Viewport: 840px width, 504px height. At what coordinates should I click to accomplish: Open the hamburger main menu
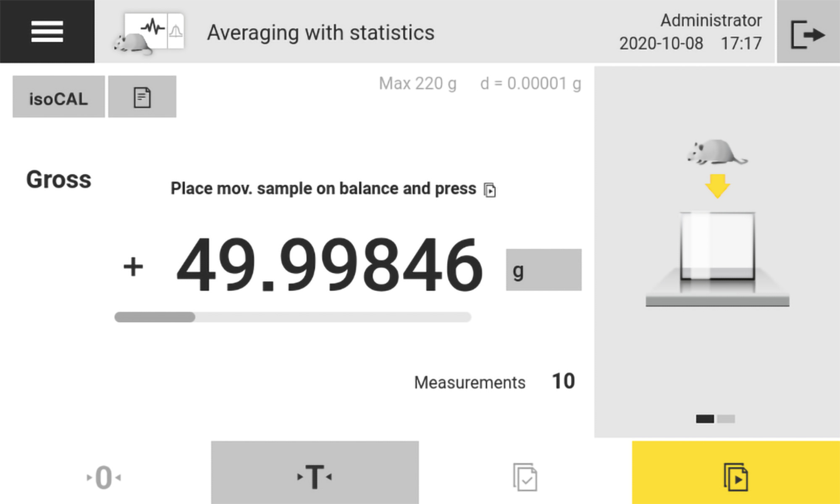click(47, 31)
